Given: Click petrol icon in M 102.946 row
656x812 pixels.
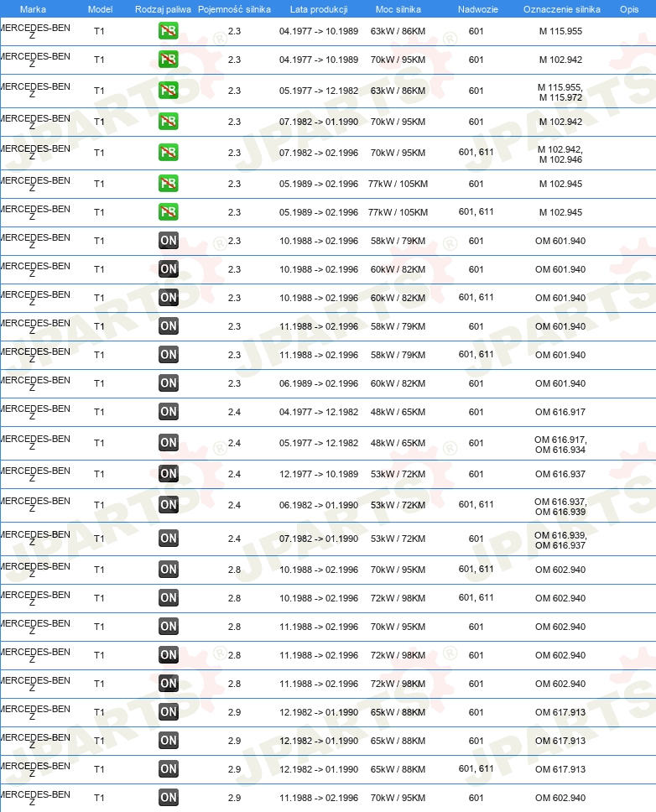Looking at the screenshot, I should pos(169,153).
